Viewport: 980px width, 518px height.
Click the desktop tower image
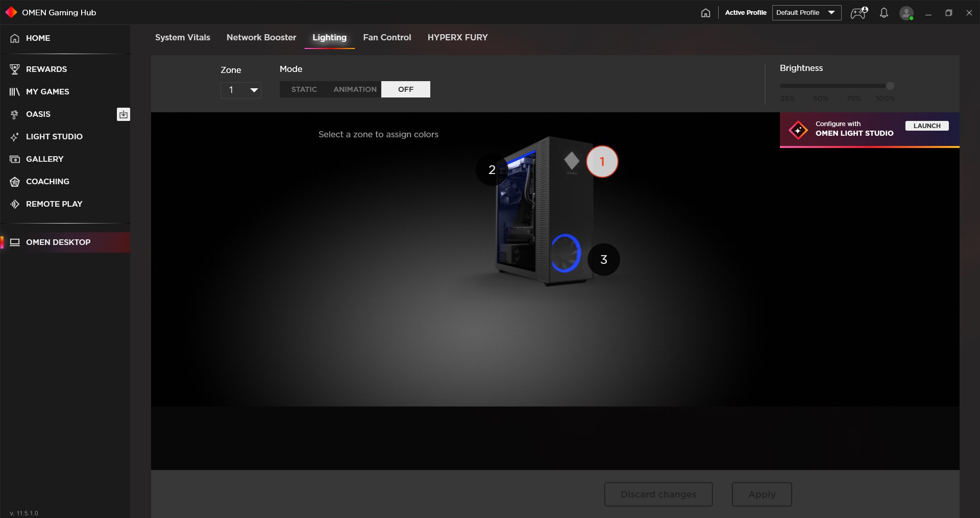click(544, 211)
